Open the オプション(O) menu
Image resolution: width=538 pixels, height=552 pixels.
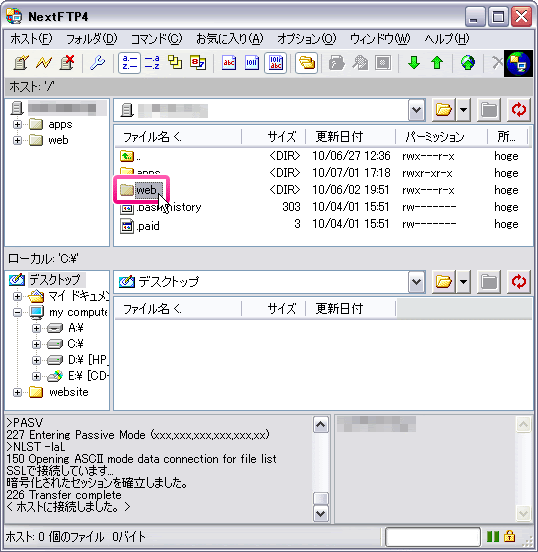pyautogui.click(x=306, y=39)
